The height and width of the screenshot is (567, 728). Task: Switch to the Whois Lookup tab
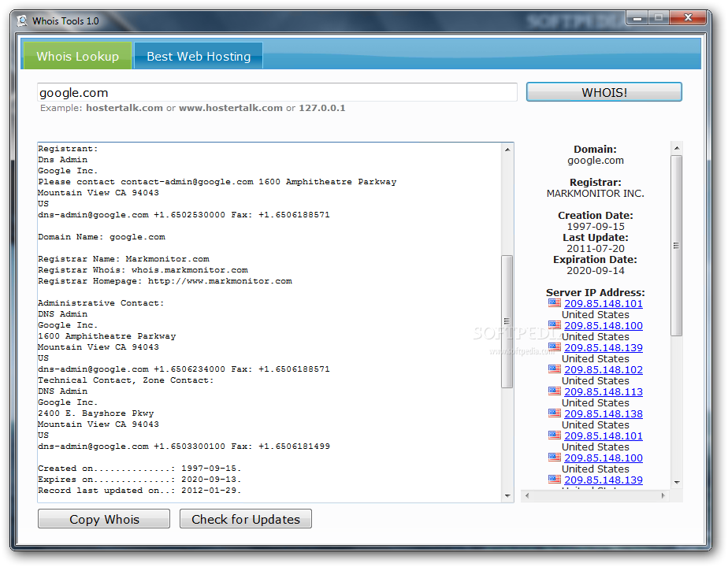point(77,56)
